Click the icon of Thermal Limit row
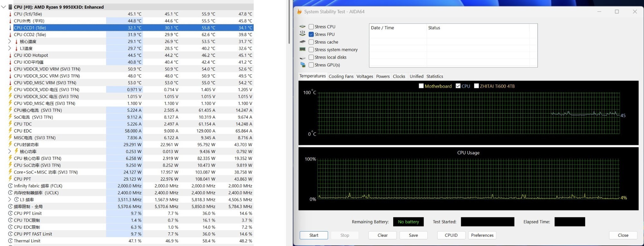 10,241
